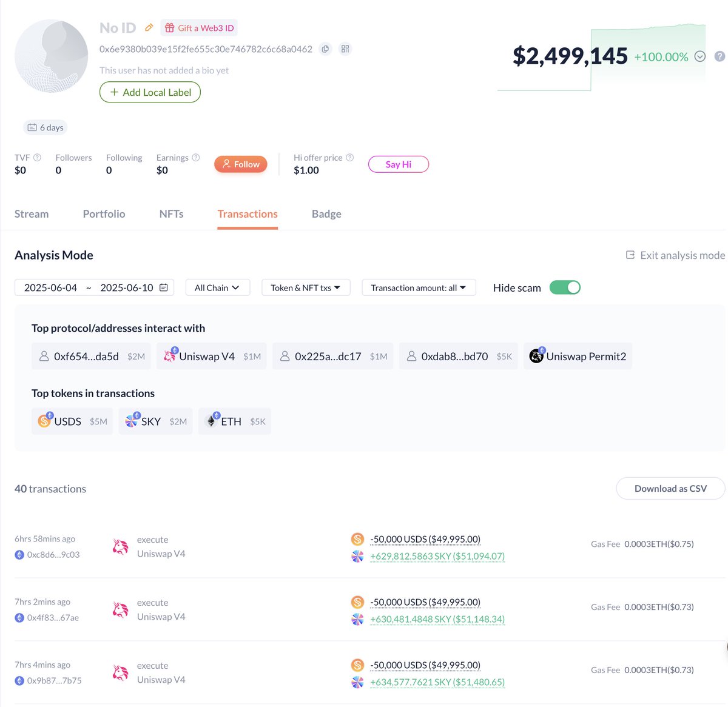
Task: Click the start date 2025-06-04 field
Action: point(50,287)
